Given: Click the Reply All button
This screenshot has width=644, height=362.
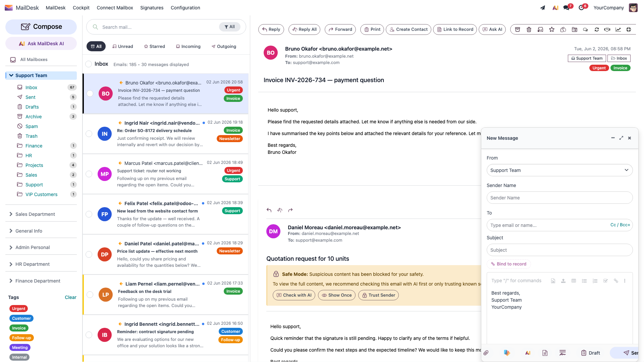Looking at the screenshot, I should (x=305, y=29).
